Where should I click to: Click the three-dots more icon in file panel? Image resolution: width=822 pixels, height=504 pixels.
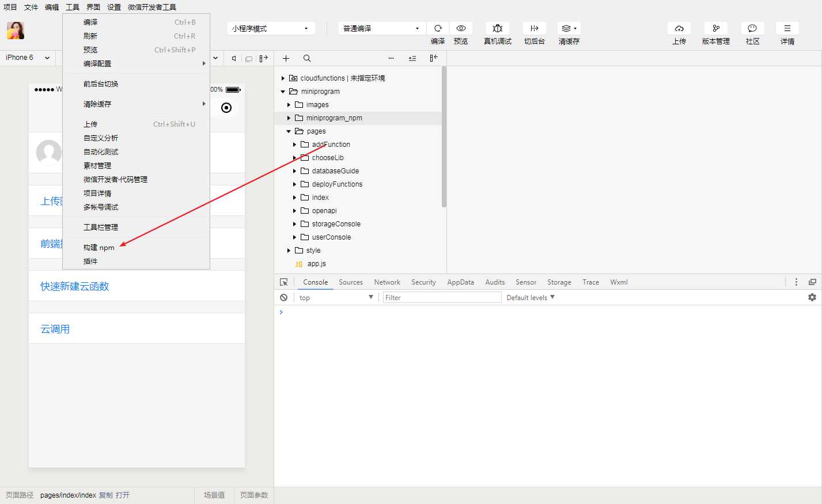coord(391,58)
